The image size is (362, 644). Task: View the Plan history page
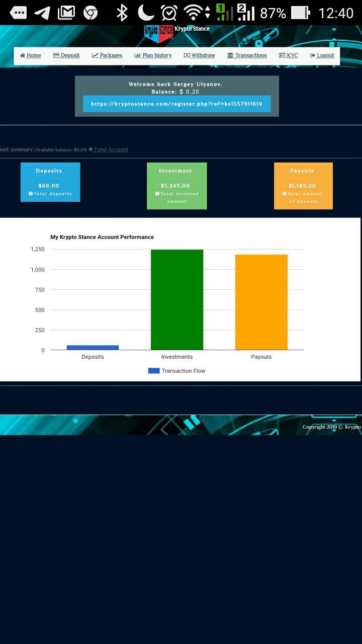153,55
